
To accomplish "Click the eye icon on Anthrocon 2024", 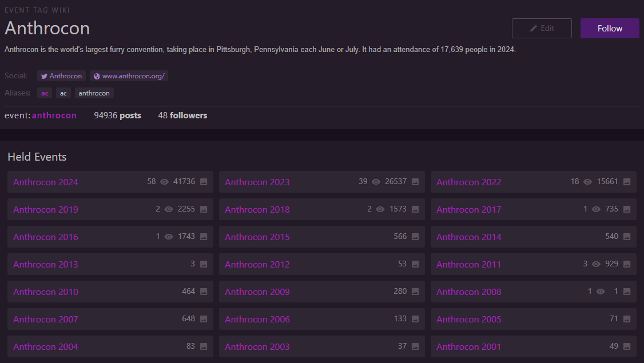I will (165, 182).
